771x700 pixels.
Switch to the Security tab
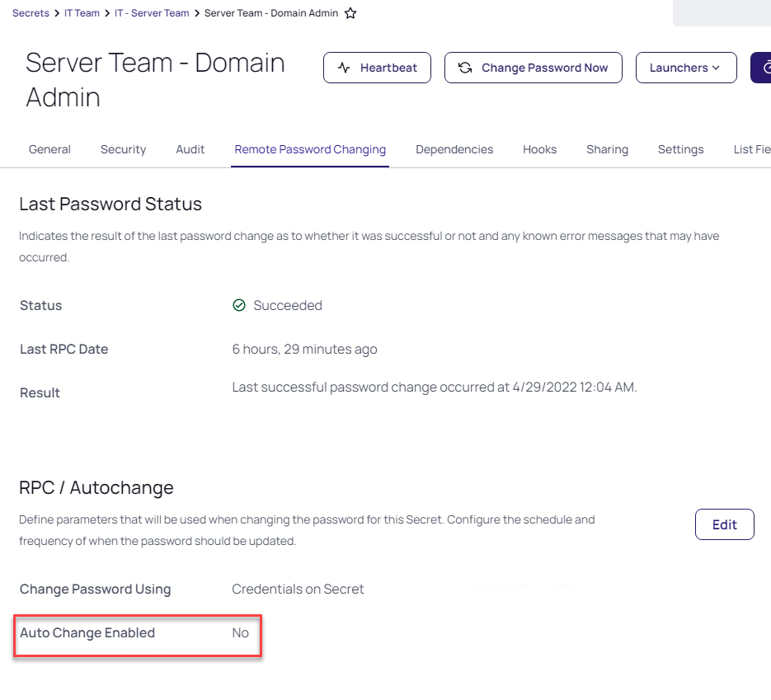click(124, 149)
